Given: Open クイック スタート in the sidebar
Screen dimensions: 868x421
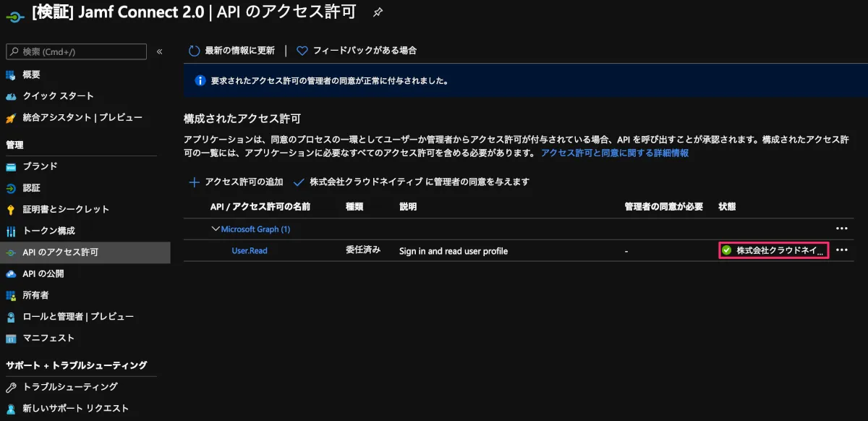Looking at the screenshot, I should (58, 96).
